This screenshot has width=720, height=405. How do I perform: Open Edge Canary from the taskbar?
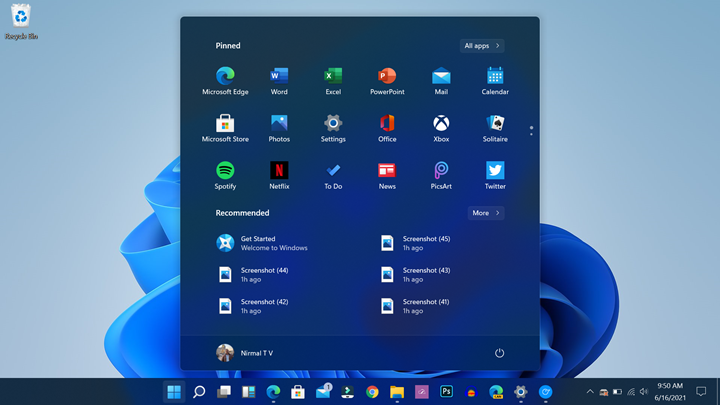click(x=496, y=392)
